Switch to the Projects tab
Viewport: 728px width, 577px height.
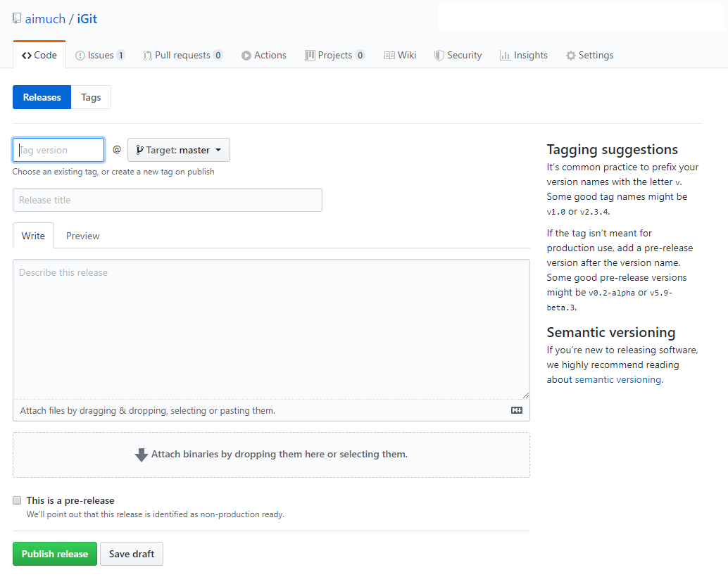[x=334, y=56]
